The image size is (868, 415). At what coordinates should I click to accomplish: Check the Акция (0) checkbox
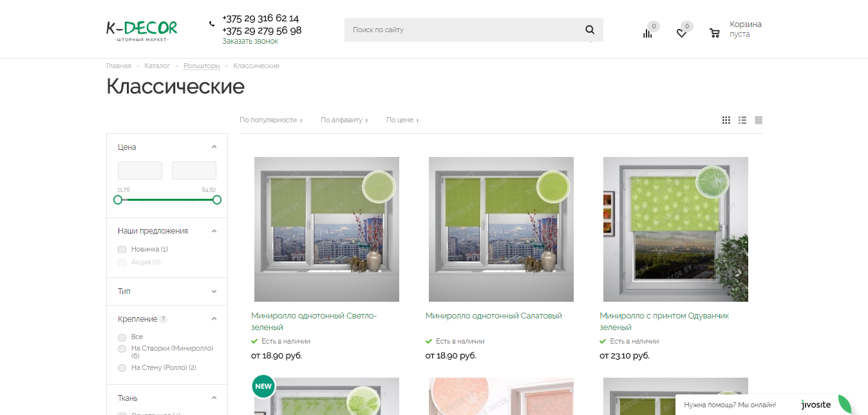click(x=122, y=262)
